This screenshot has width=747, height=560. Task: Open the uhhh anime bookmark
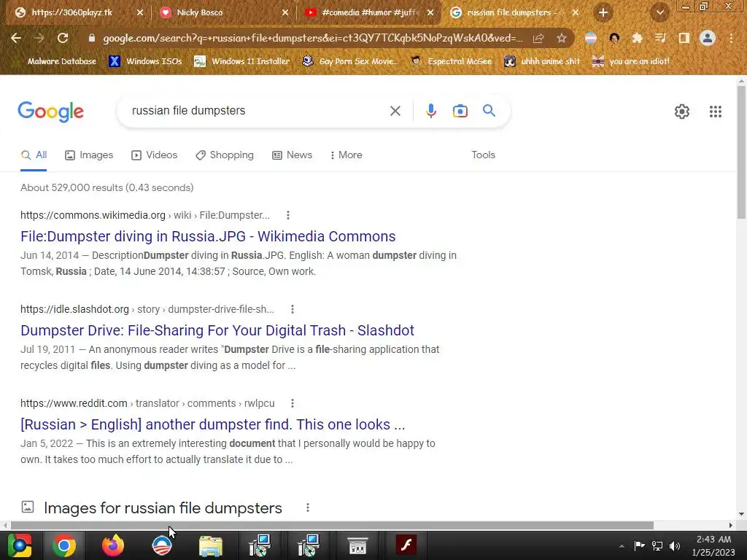[542, 61]
